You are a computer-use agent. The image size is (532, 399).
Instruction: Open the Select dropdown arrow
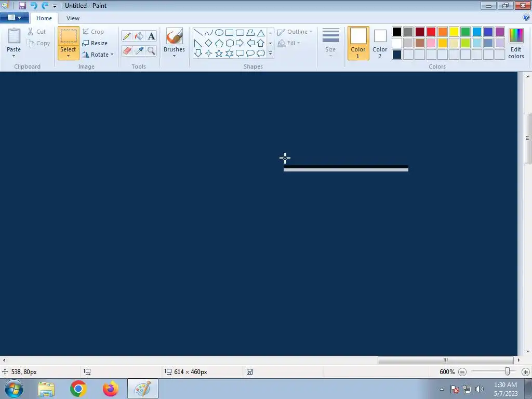point(68,56)
